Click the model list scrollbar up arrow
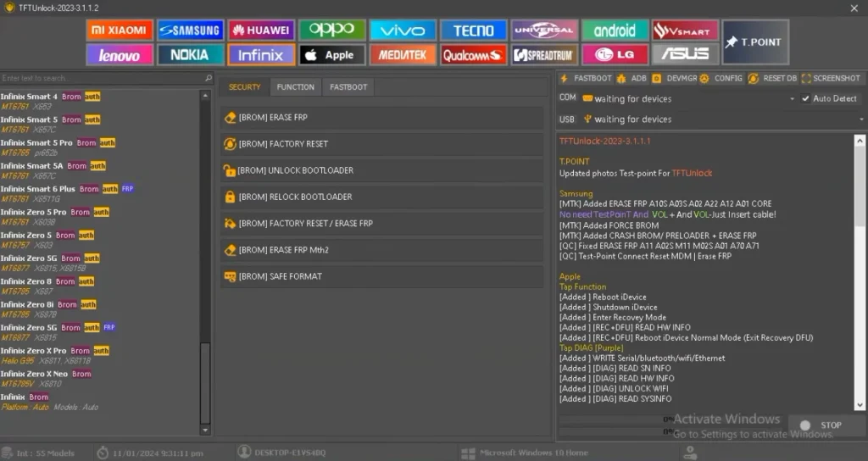 [205, 96]
